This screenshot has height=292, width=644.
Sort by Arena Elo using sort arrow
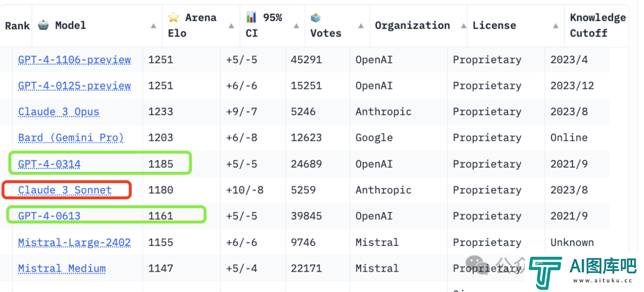231,26
